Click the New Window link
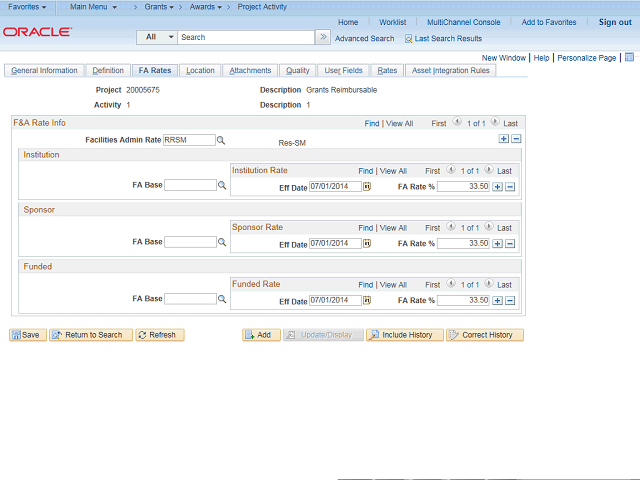Image resolution: width=640 pixels, height=480 pixels. pyautogui.click(x=504, y=58)
